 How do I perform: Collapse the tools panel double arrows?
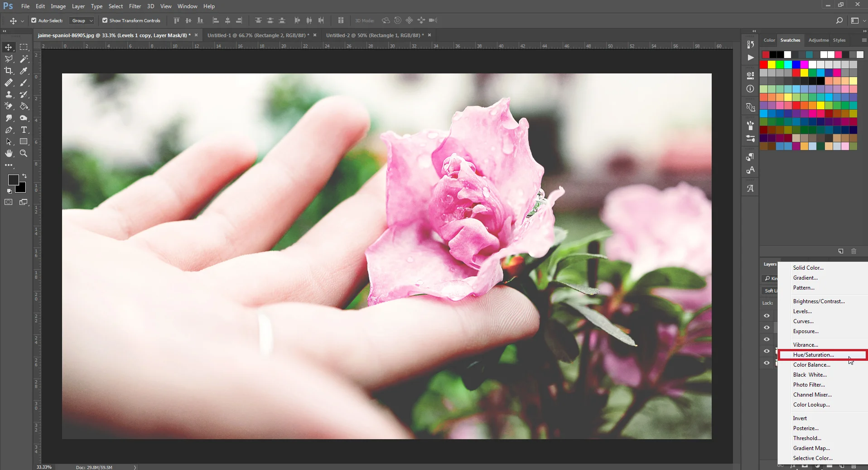pos(5,31)
